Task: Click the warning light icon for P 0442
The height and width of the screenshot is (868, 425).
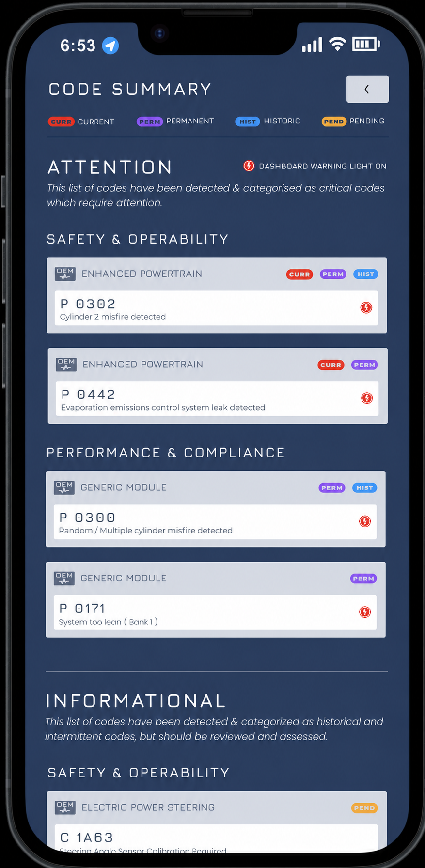Action: click(x=367, y=398)
